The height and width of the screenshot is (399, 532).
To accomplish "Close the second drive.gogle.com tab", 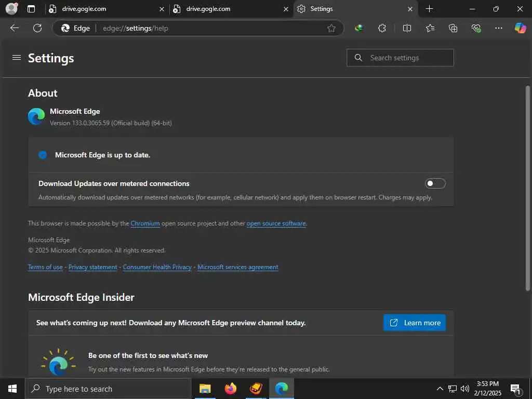I will pos(286,9).
